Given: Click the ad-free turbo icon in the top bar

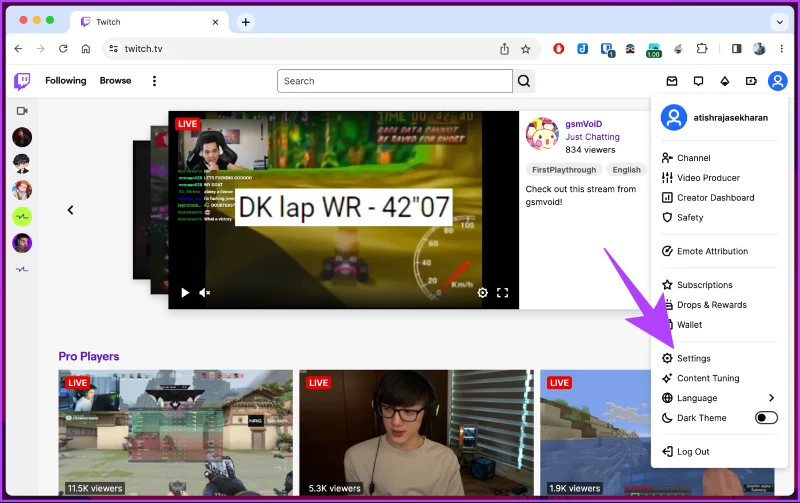Looking at the screenshot, I should point(751,81).
